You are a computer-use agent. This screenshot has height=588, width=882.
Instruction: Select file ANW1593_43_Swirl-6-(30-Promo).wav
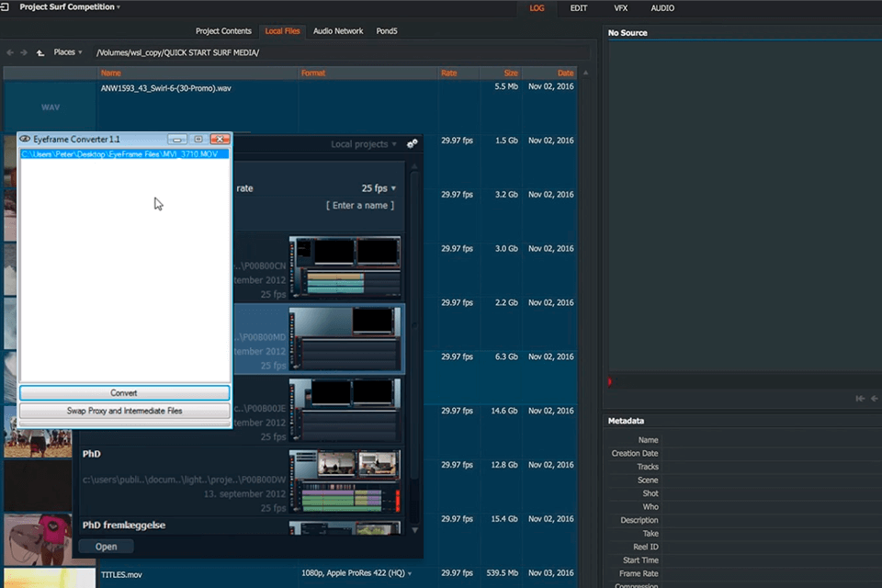pyautogui.click(x=166, y=88)
